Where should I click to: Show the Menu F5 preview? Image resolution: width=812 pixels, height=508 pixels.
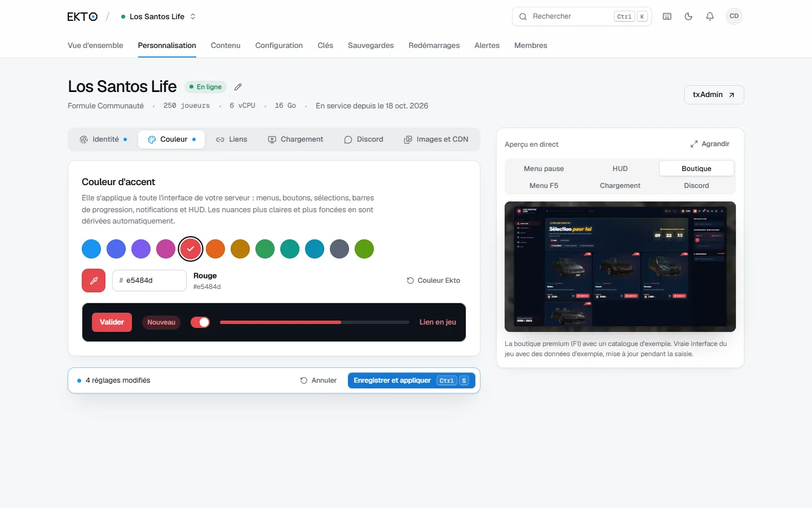[544, 186]
